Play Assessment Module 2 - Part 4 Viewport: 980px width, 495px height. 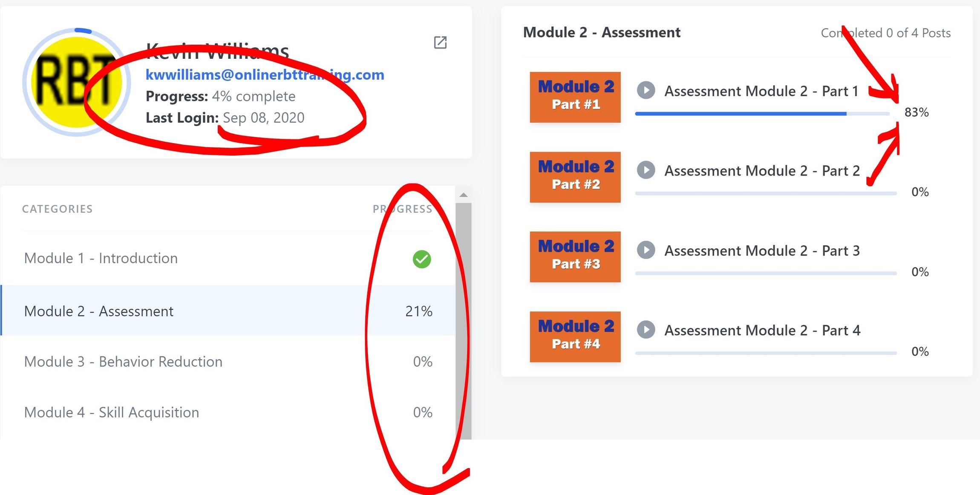646,330
